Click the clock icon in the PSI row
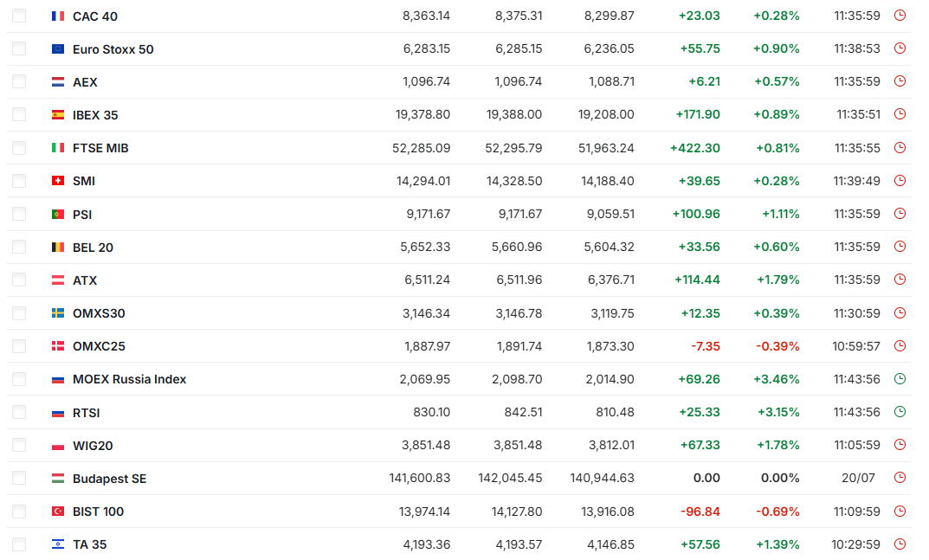929x560 pixels. 900,213
